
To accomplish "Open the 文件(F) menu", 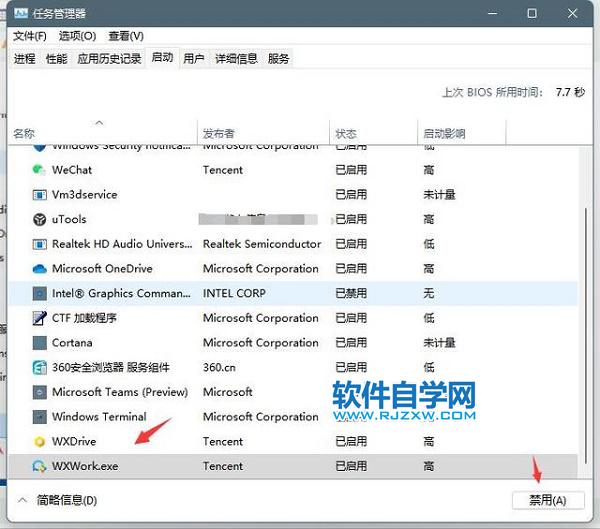I will tap(30, 36).
